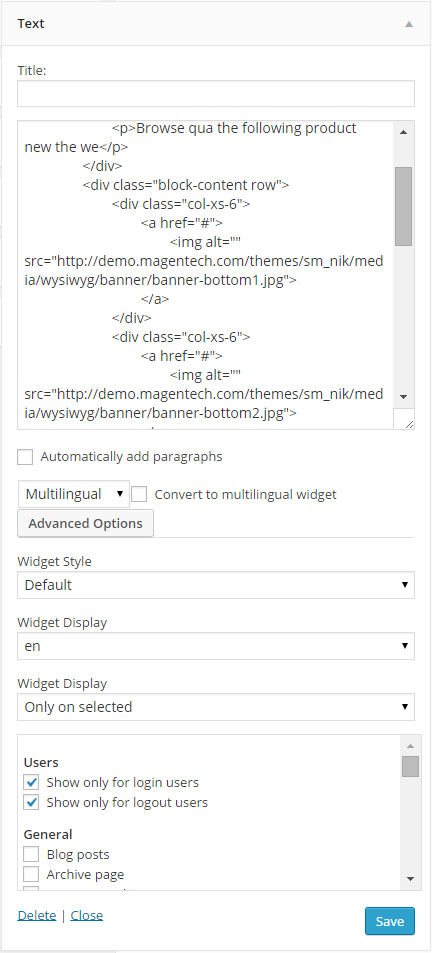Open the Widget Display en dropdown
The width and height of the screenshot is (433, 953).
216,646
